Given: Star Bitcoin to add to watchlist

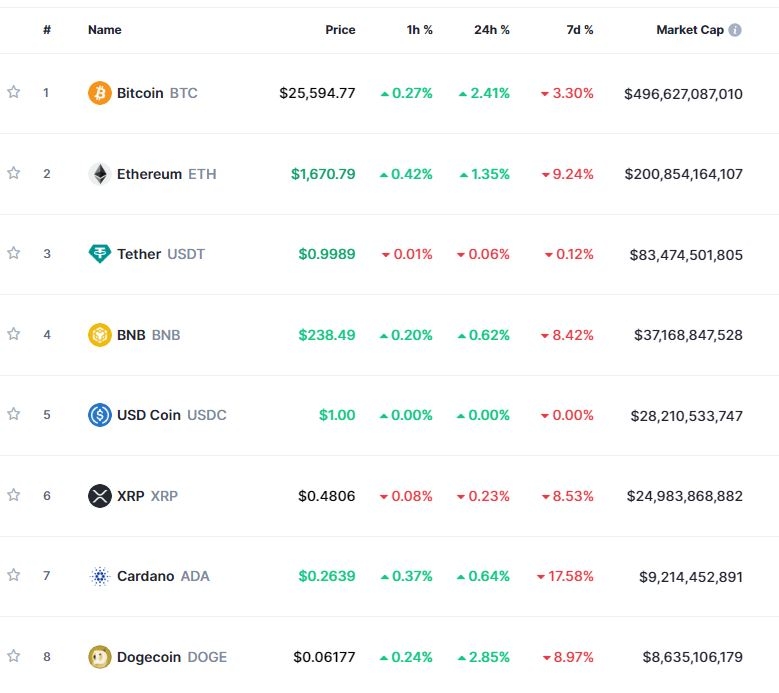Looking at the screenshot, I should tap(14, 93).
